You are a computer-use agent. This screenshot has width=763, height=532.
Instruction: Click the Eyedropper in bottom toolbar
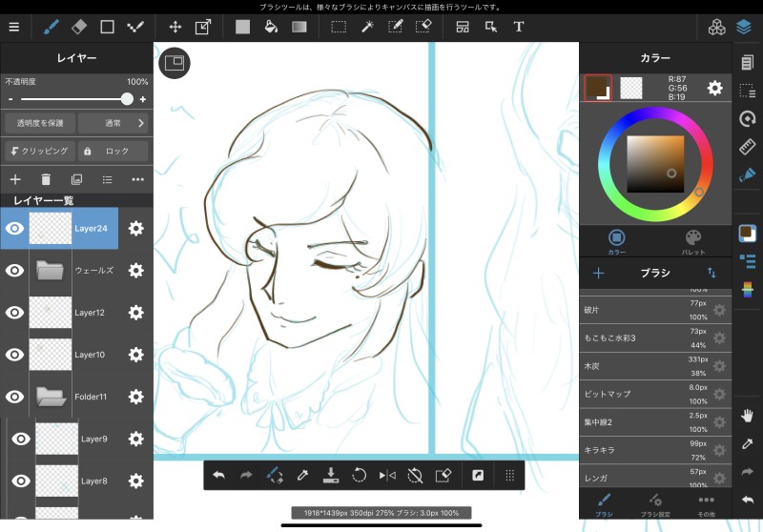[x=302, y=475]
